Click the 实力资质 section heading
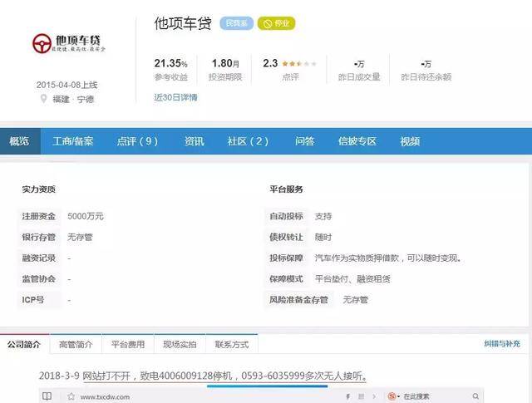 [x=39, y=189]
